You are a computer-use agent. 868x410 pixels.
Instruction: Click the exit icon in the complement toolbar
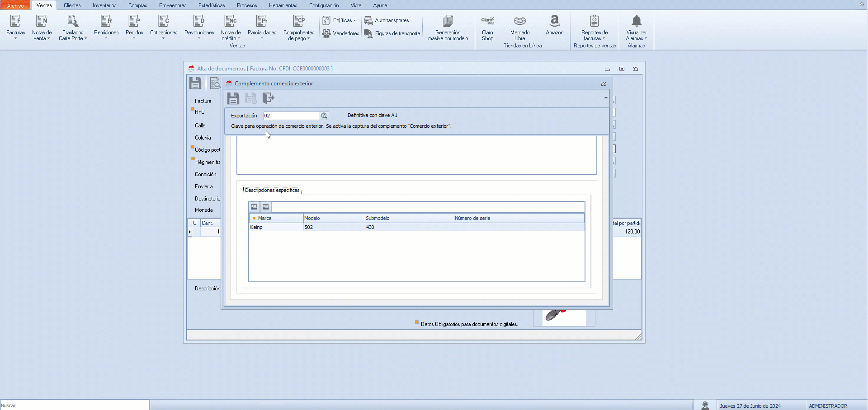point(268,98)
